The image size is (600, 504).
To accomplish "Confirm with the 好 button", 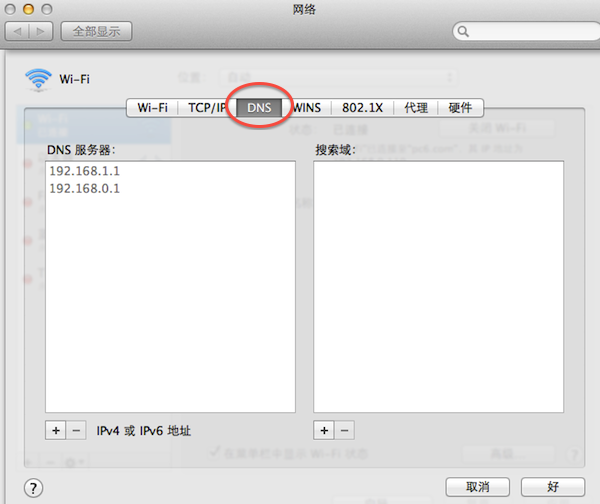I will click(x=553, y=487).
